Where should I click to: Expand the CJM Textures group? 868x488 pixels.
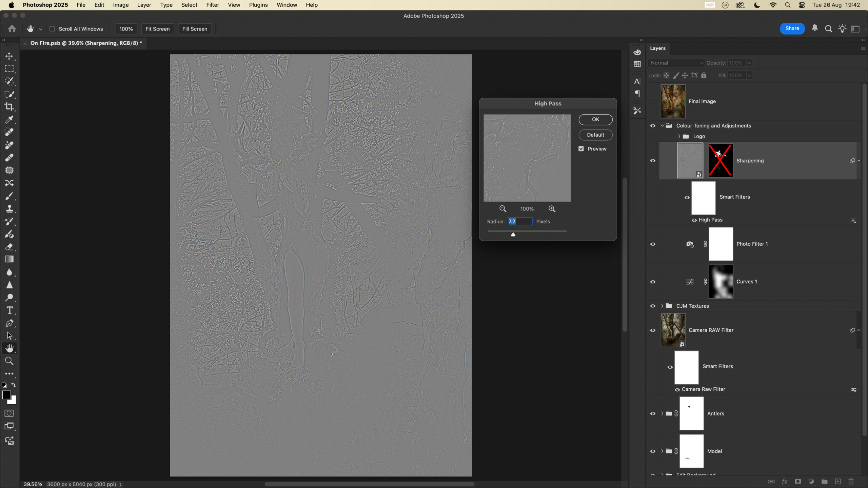pos(662,306)
